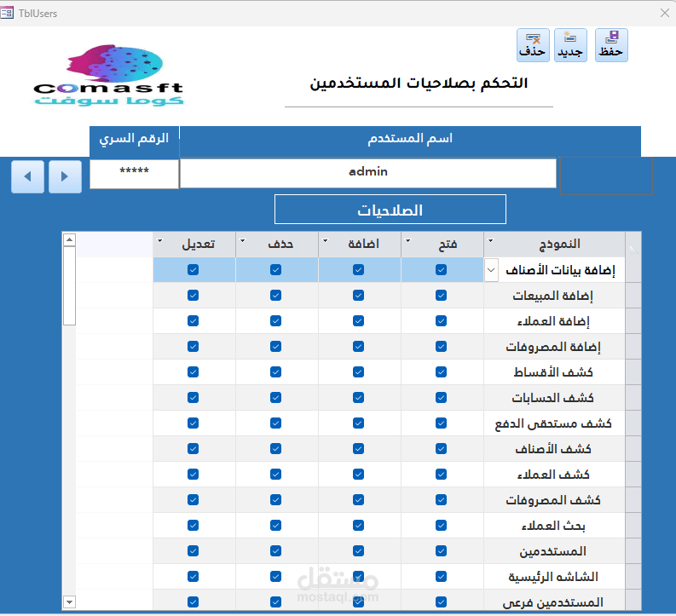Toggle فتح checkbox for إضافة بيانات الأصناف
The height and width of the screenshot is (616, 676).
pos(441,270)
